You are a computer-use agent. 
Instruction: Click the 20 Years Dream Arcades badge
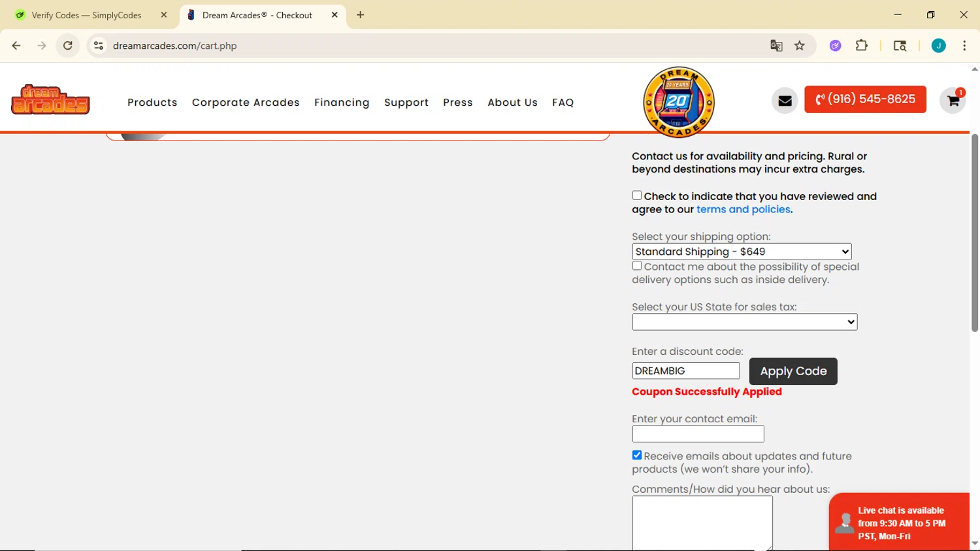click(679, 102)
